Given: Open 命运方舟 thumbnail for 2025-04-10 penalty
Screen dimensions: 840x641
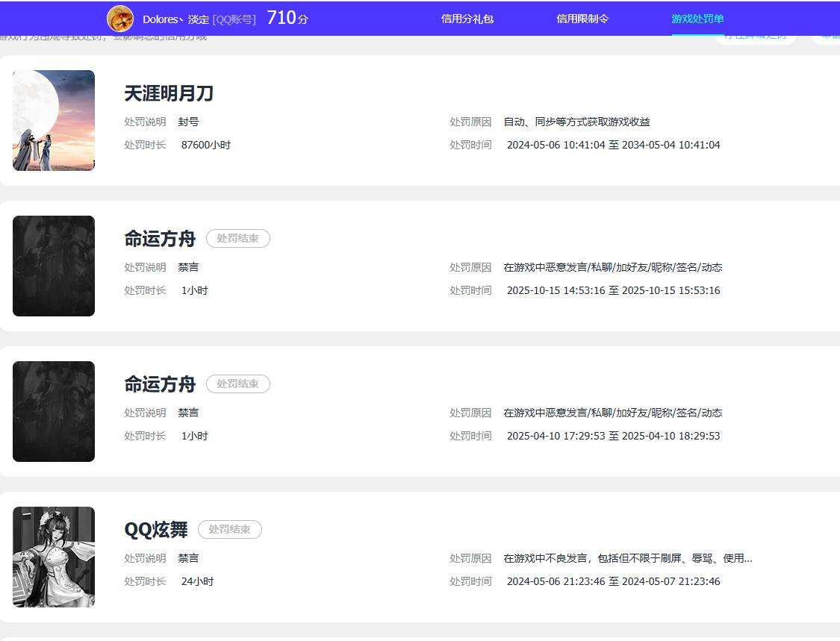Looking at the screenshot, I should 54,412.
